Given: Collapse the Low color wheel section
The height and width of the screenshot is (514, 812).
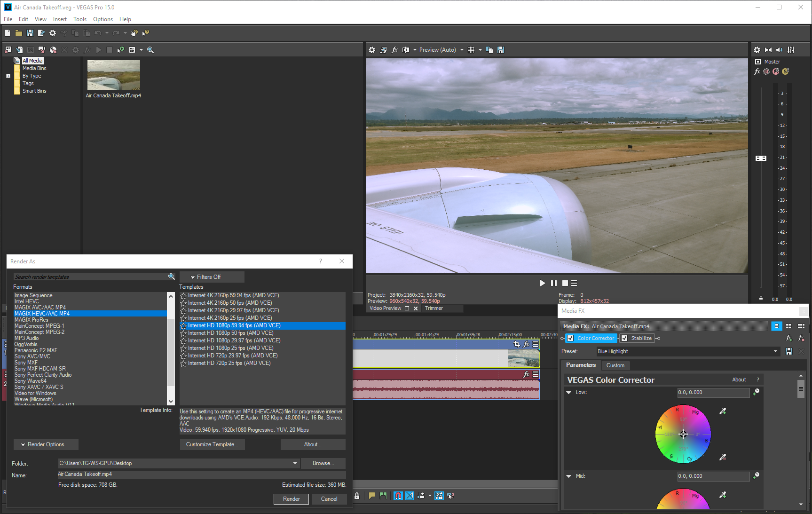Looking at the screenshot, I should (x=569, y=392).
